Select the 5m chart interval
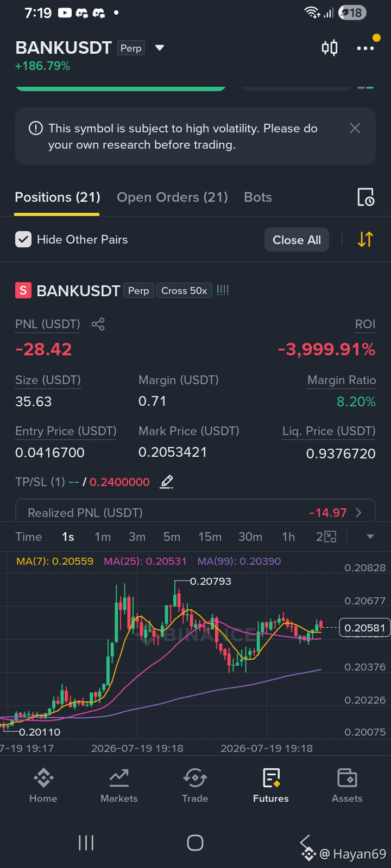This screenshot has height=868, width=391. tap(172, 537)
